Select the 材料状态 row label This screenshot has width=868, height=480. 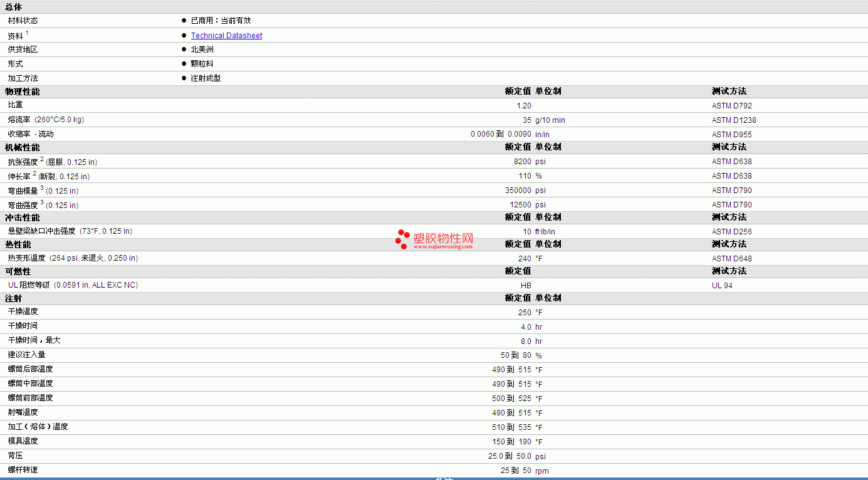pos(23,21)
